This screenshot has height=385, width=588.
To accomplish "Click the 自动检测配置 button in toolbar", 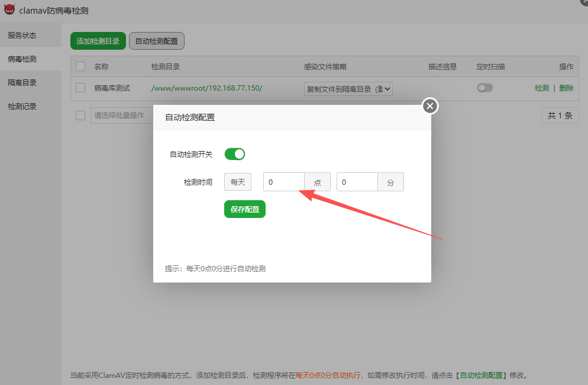I will (x=157, y=41).
